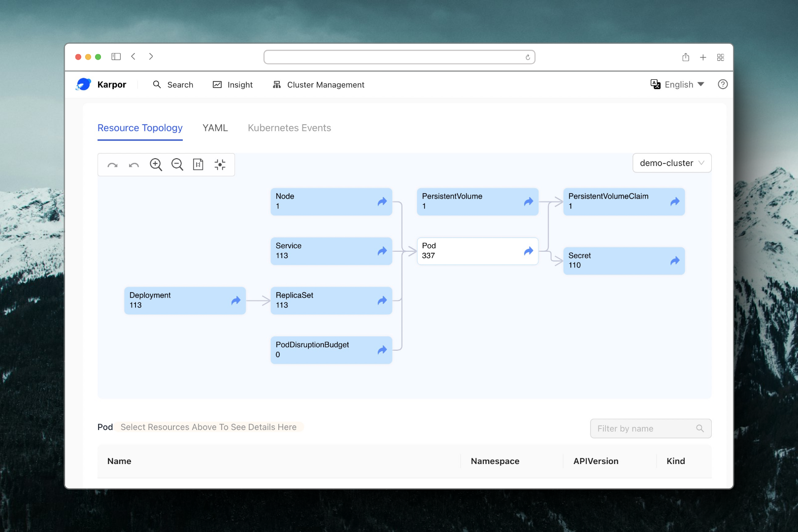Click the zoom out magnifier icon
This screenshot has height=532, width=798.
pos(177,165)
